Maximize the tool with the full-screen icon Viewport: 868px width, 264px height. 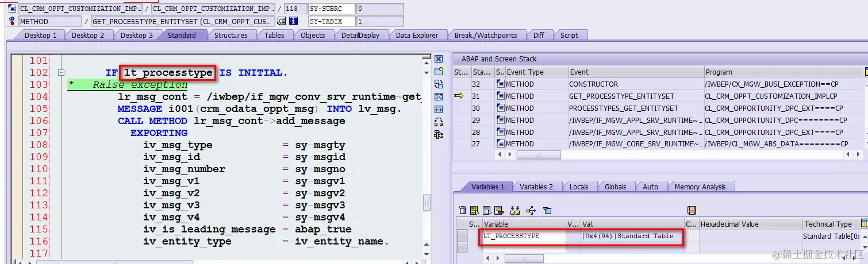click(439, 96)
